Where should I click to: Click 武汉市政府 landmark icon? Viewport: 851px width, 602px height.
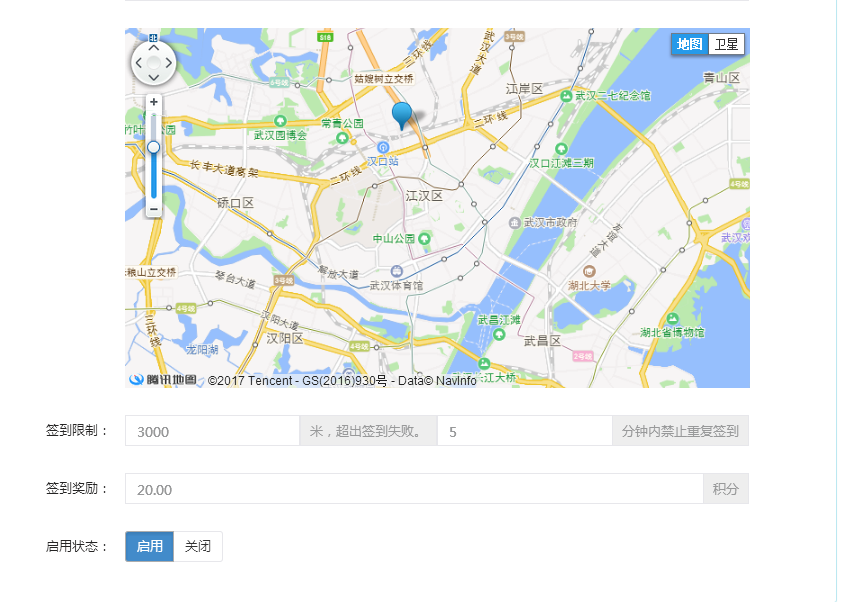pos(515,223)
